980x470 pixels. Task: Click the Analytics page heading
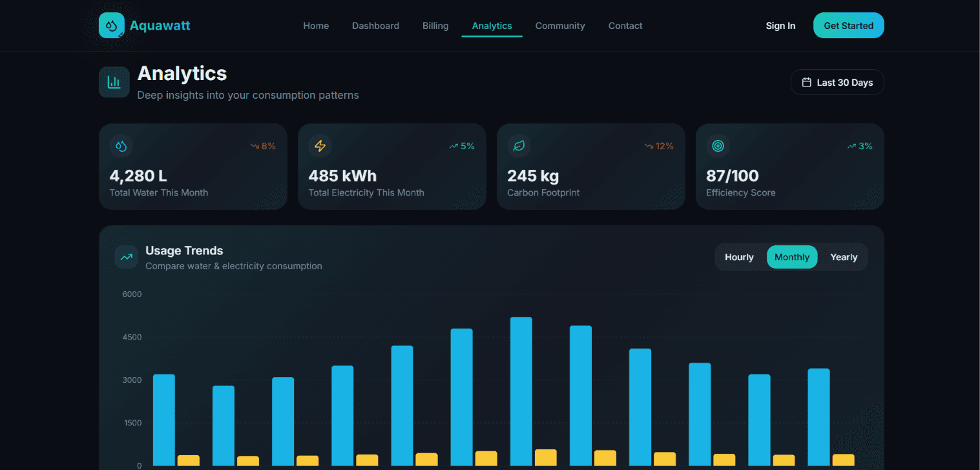pos(182,73)
